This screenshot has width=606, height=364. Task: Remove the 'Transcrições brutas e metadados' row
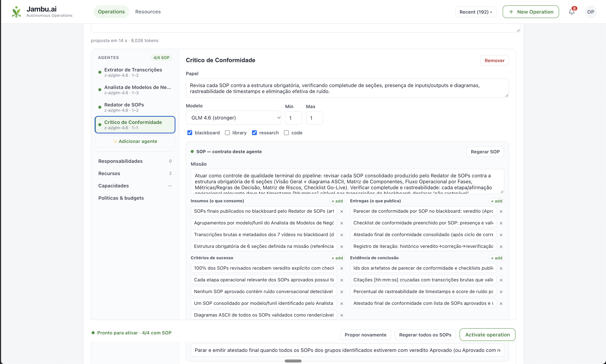(x=342, y=235)
